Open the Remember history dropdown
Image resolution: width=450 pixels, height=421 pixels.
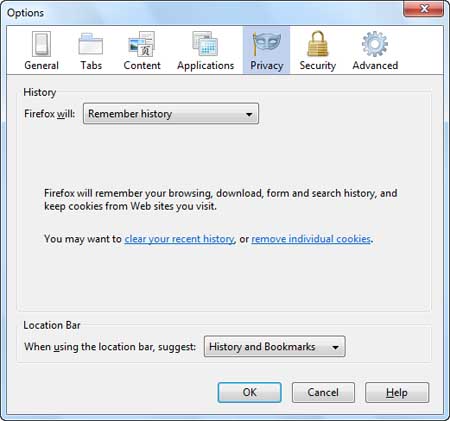click(x=171, y=114)
